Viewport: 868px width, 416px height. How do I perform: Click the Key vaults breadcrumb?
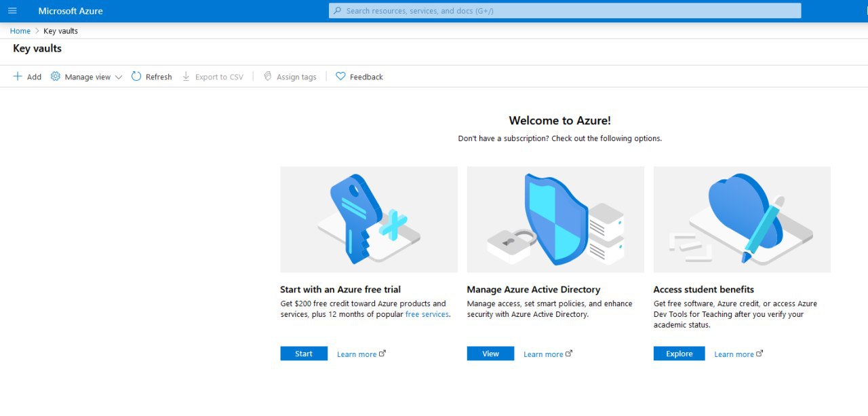[x=61, y=31]
